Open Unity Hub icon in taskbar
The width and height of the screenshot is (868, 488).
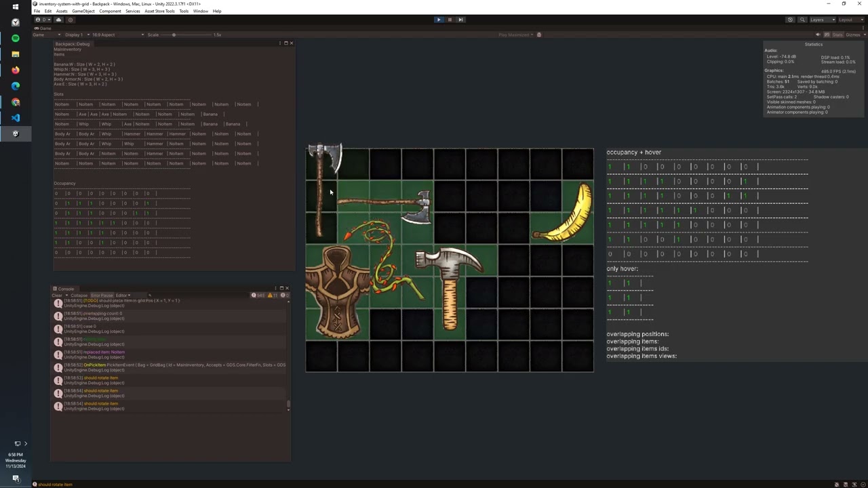[16, 134]
